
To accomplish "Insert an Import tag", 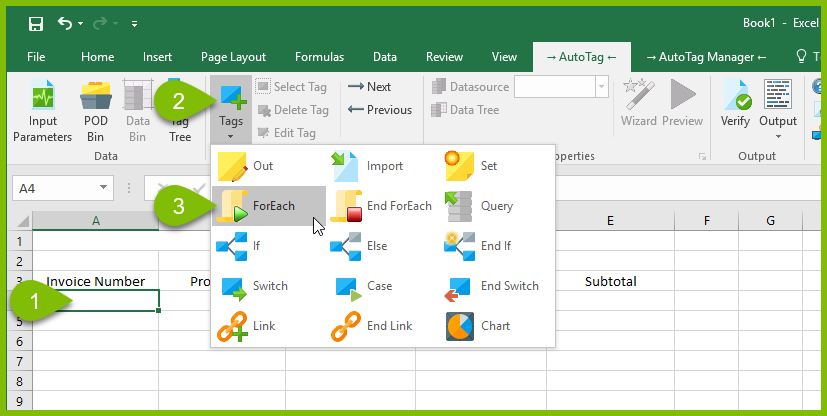I will [x=382, y=166].
